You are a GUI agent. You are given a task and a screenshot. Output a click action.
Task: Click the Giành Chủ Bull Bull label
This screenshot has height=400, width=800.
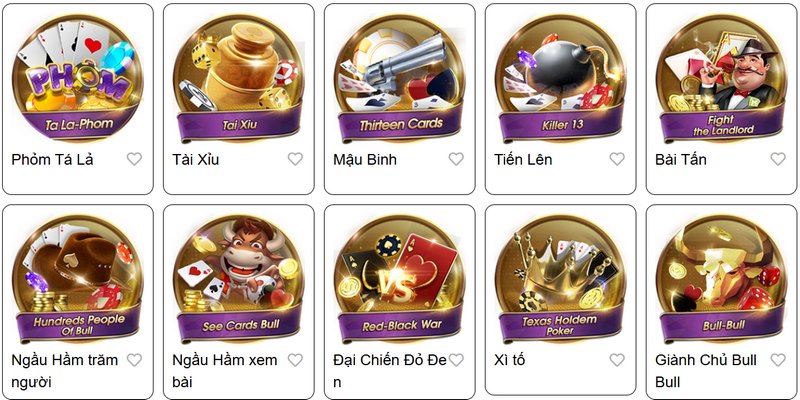(706, 371)
